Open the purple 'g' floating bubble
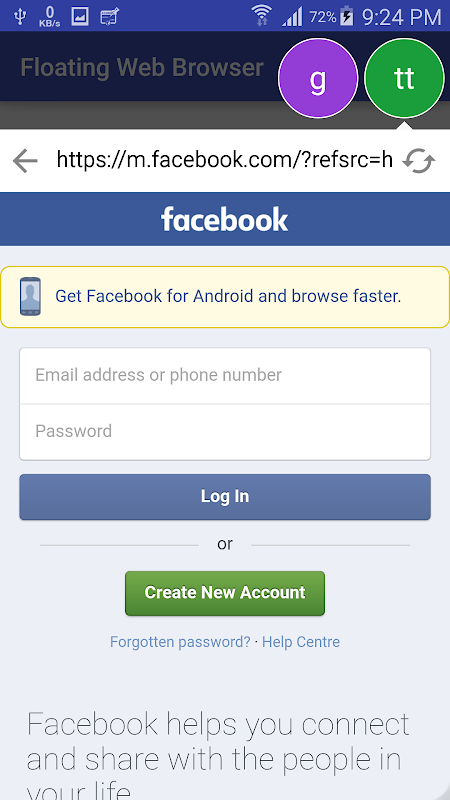 318,78
